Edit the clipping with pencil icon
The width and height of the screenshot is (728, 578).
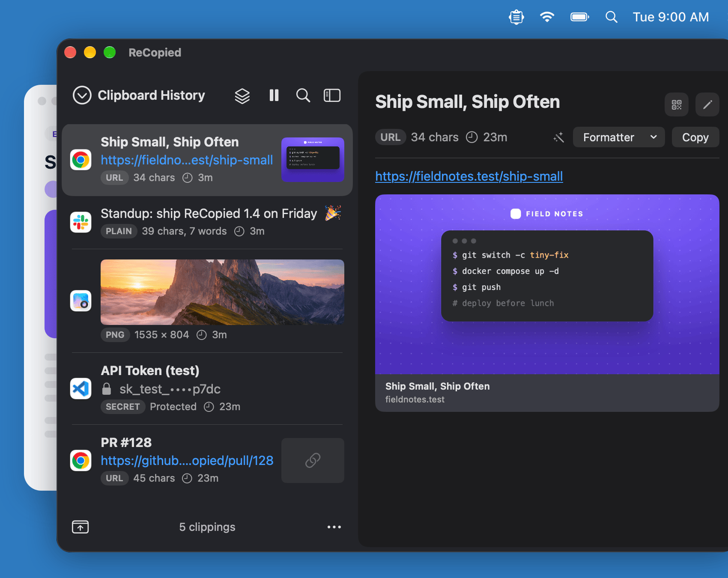click(707, 104)
